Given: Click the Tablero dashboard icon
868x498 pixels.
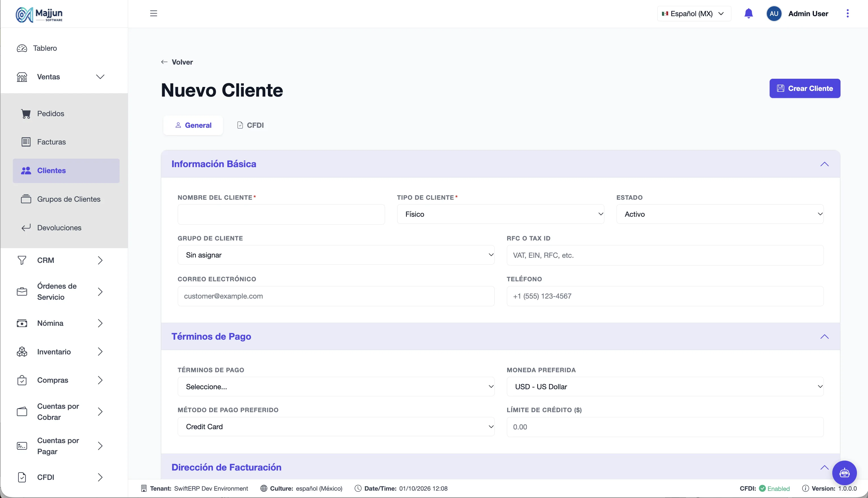Looking at the screenshot, I should tap(22, 48).
